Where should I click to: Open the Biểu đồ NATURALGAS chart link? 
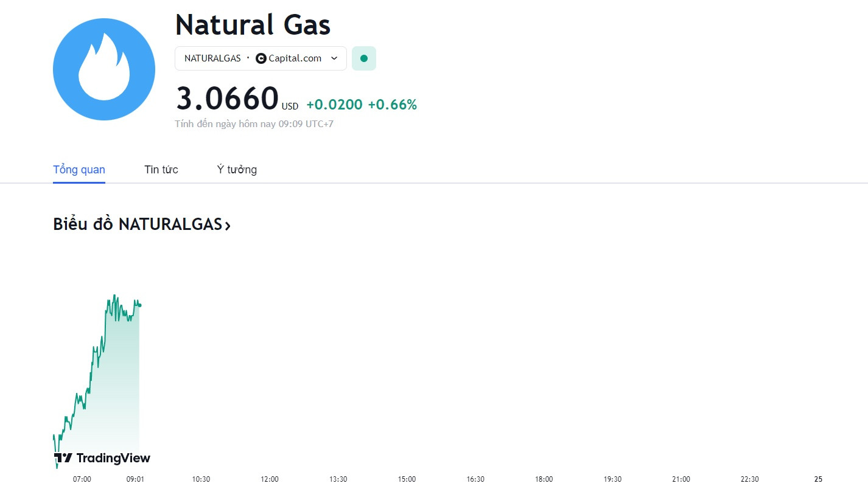tap(142, 224)
